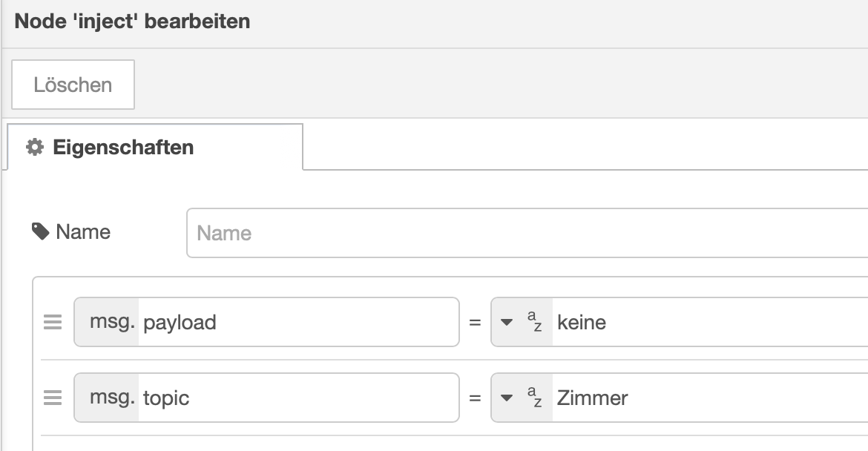Grab the drag handle of the topic row
868x451 pixels.
53,398
